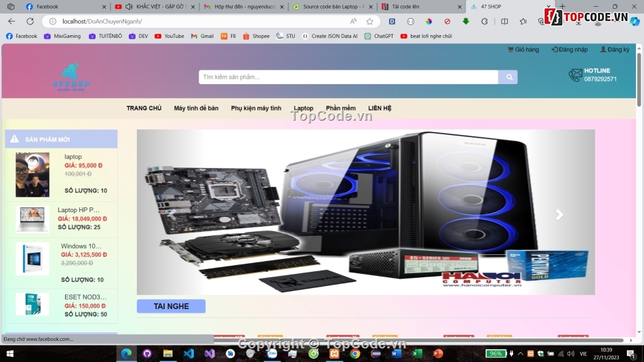
Task: Click the read aloud icon in address bar
Action: coord(353,22)
